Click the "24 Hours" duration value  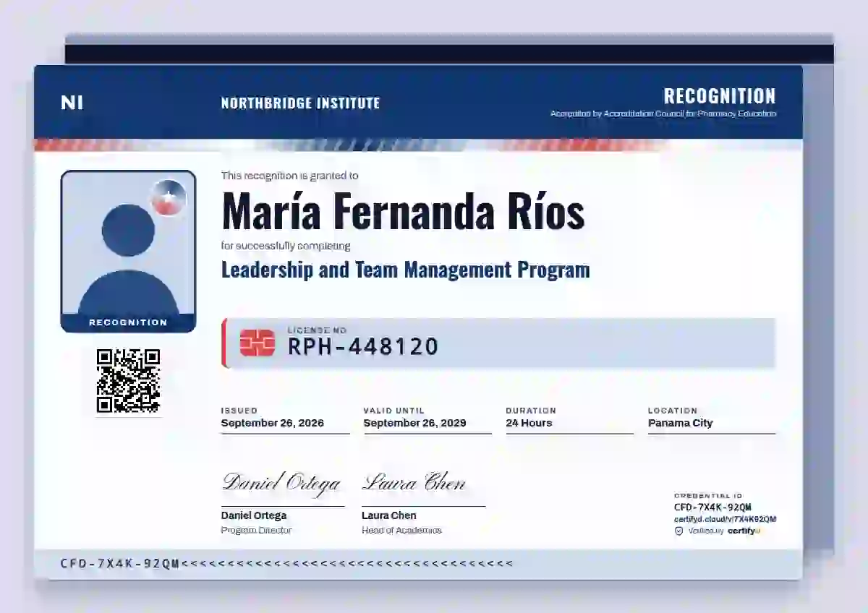[x=529, y=424]
